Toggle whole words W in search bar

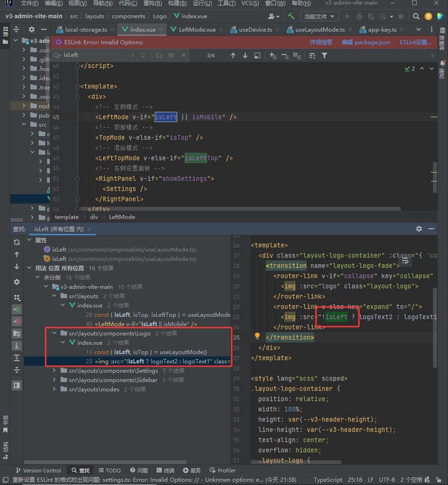tap(171, 55)
